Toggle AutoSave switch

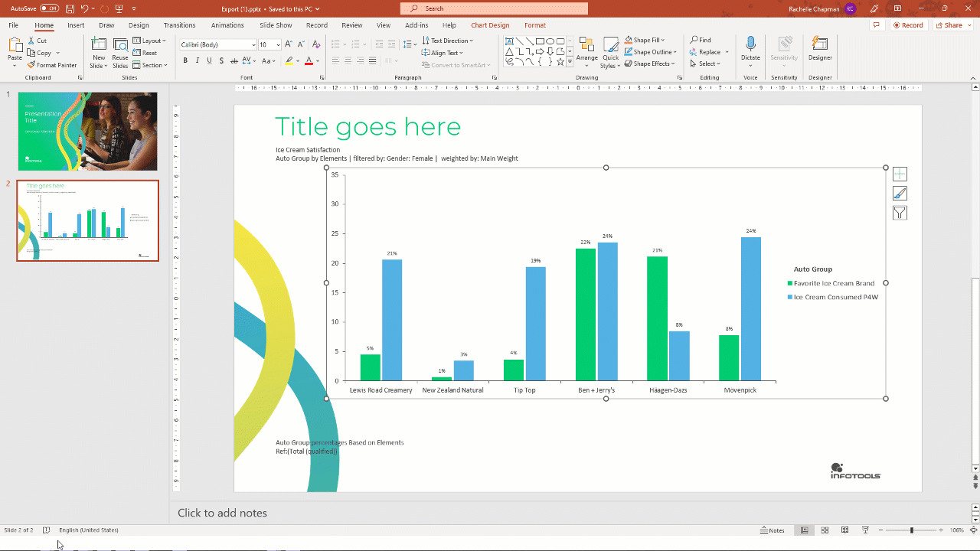point(49,8)
